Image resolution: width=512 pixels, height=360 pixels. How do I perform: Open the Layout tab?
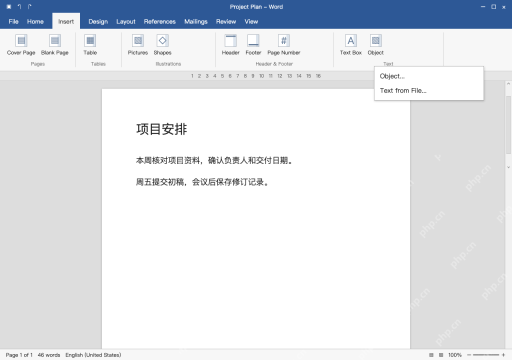(126, 22)
